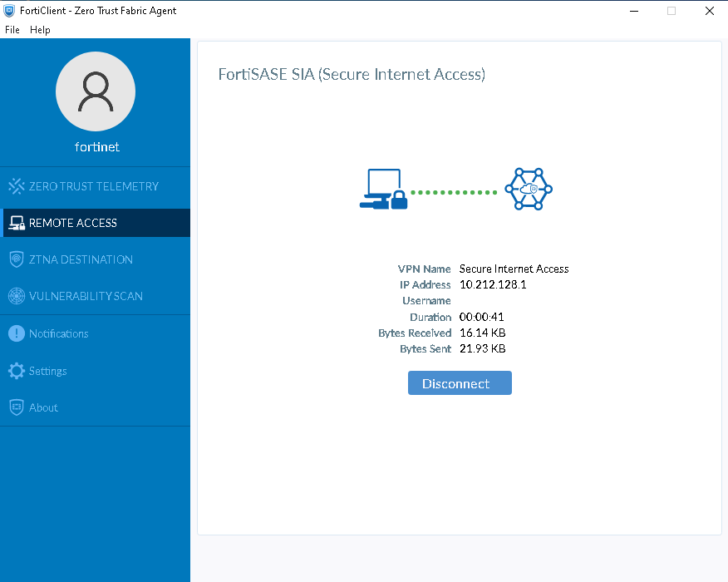
Task: Open the Notifications page
Action: click(x=96, y=333)
